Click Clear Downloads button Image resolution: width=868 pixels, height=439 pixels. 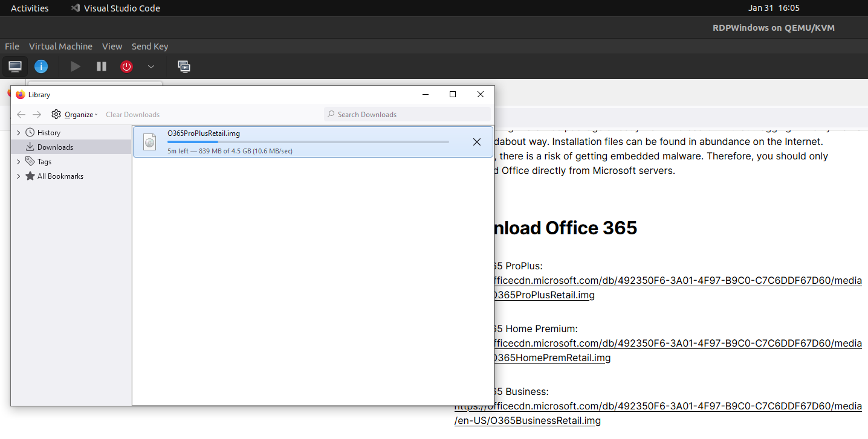coord(132,115)
